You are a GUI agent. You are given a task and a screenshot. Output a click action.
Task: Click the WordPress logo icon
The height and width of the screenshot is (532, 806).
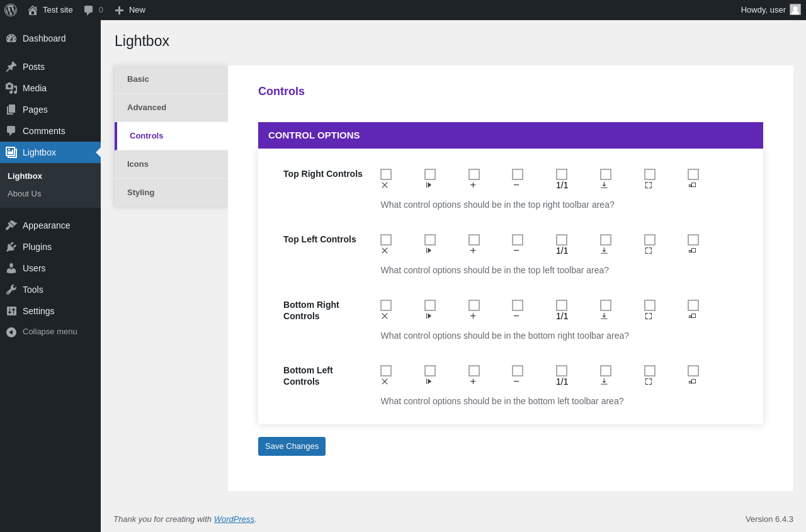click(11, 10)
